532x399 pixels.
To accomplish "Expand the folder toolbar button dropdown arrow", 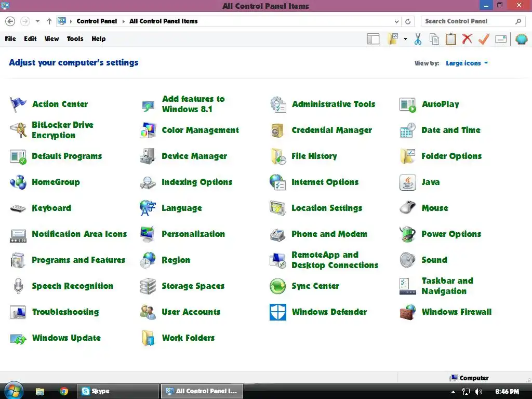I will [405, 39].
